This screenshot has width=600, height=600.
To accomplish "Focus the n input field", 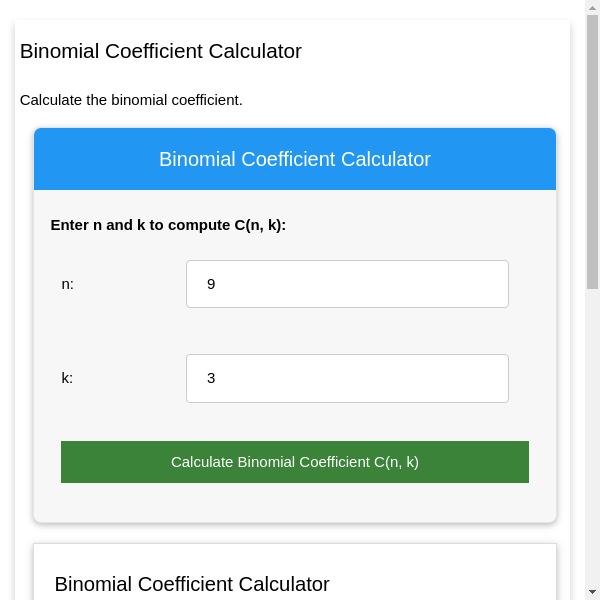I will 347,284.
